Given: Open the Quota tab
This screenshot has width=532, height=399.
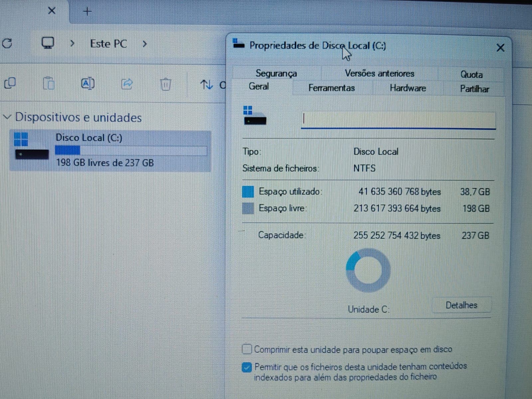Looking at the screenshot, I should [x=471, y=74].
